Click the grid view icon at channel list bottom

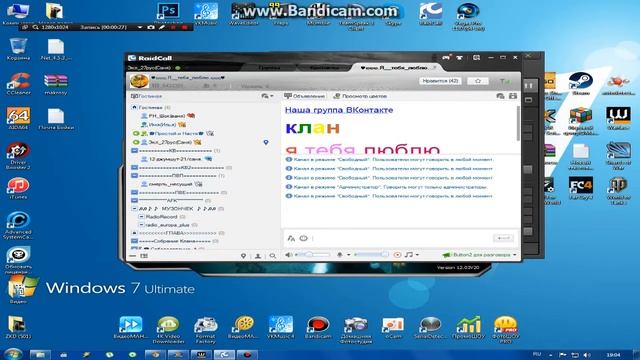[144, 256]
